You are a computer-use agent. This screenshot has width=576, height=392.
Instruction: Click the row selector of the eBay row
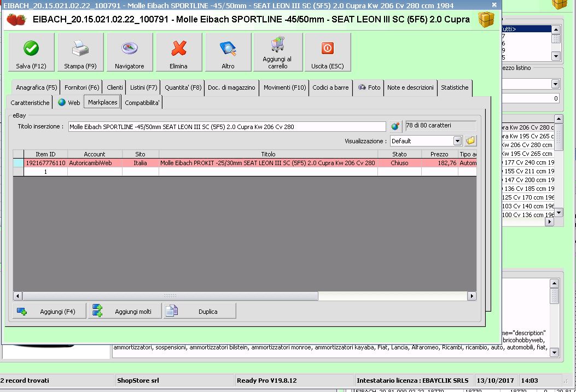point(19,163)
